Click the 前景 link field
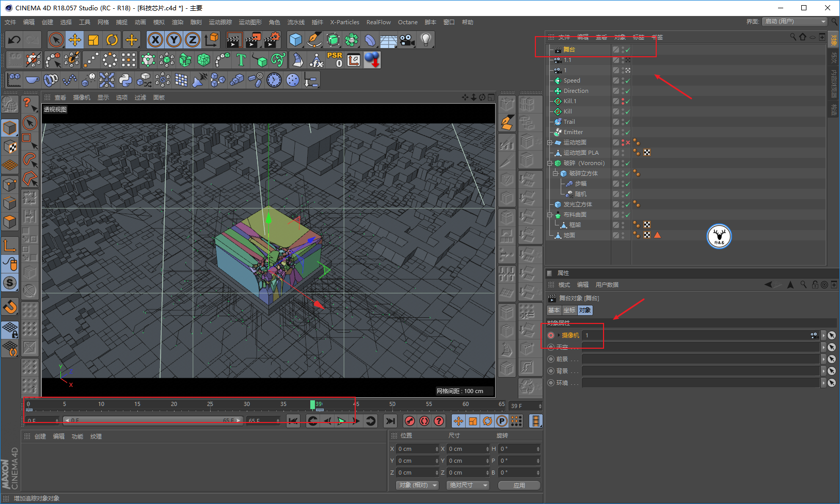The image size is (840, 504). pyautogui.click(x=701, y=359)
